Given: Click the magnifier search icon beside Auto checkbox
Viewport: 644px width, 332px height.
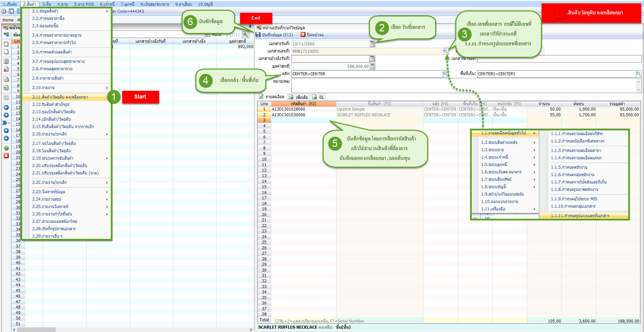Looking at the screenshot, I should [245, 34].
